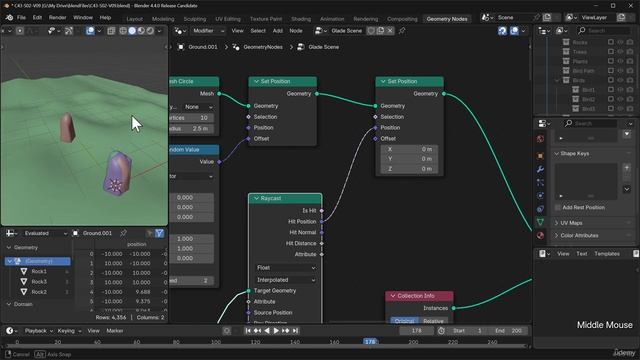Open Physics properties tab icon

tap(540, 196)
